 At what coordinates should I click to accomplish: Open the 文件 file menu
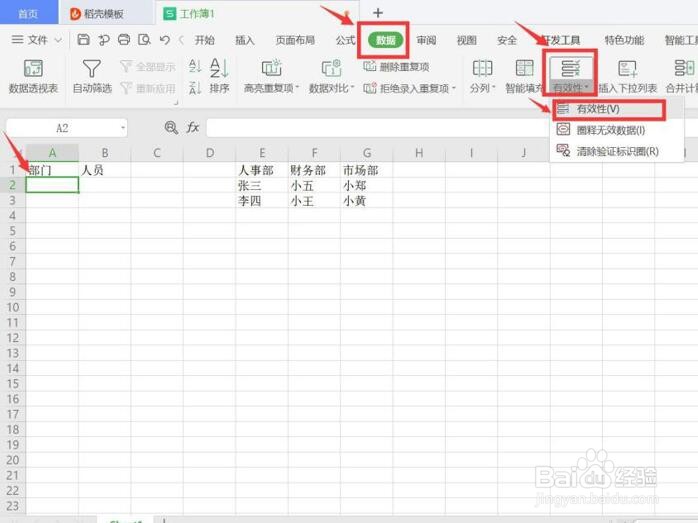point(37,40)
